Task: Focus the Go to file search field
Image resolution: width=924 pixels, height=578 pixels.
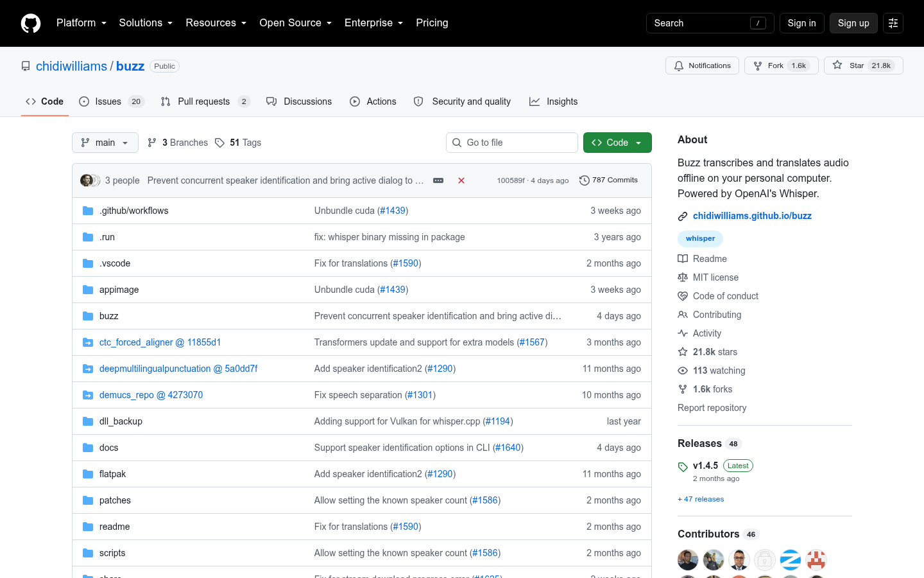Action: point(512,143)
